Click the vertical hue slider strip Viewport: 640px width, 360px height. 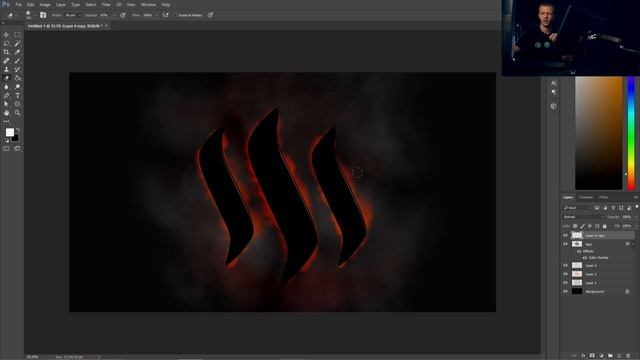coord(631,133)
